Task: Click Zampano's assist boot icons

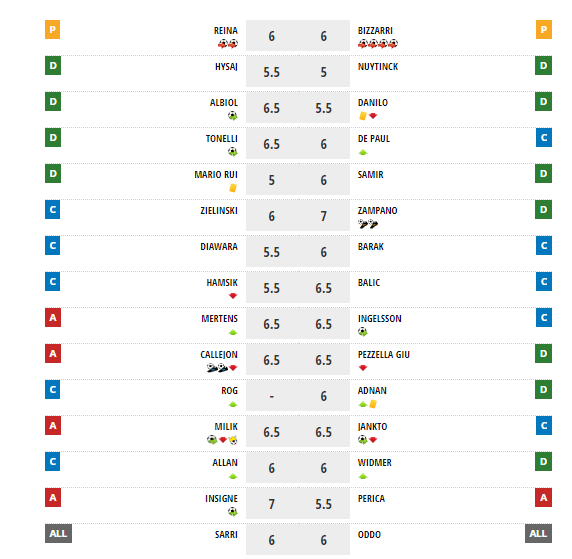Action: pyautogui.click(x=368, y=224)
